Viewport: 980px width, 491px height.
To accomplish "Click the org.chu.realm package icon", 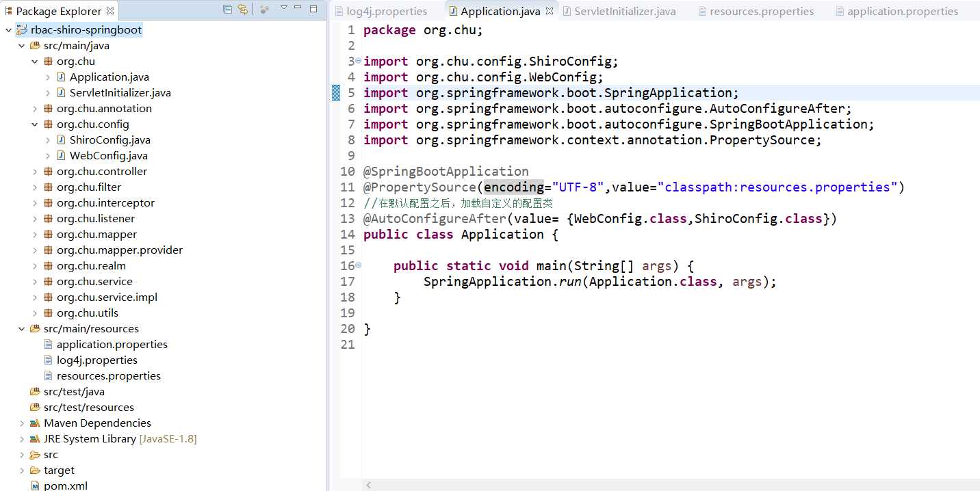I will tap(48, 266).
